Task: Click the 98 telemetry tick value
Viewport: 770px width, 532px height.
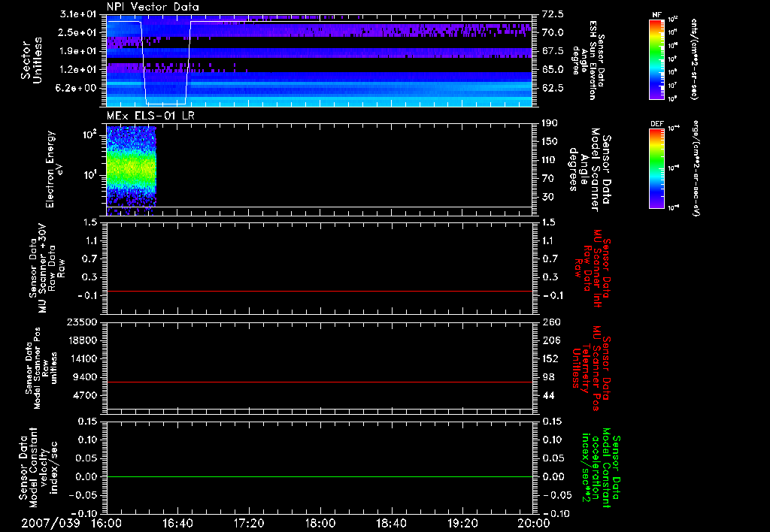Action: (x=548, y=377)
